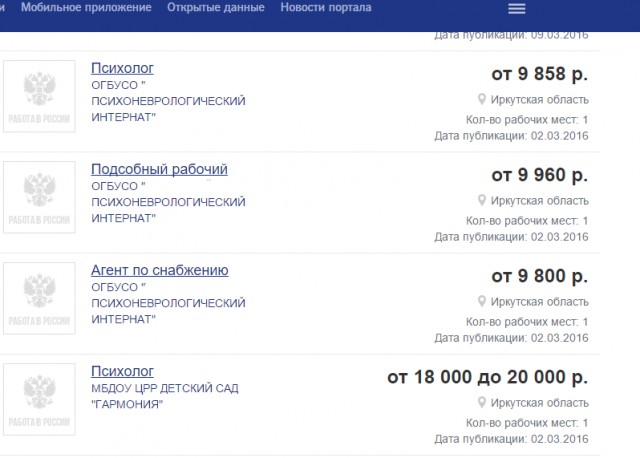Open the Подсобный рабочий vacancy link
The height and width of the screenshot is (458, 640).
(159, 169)
